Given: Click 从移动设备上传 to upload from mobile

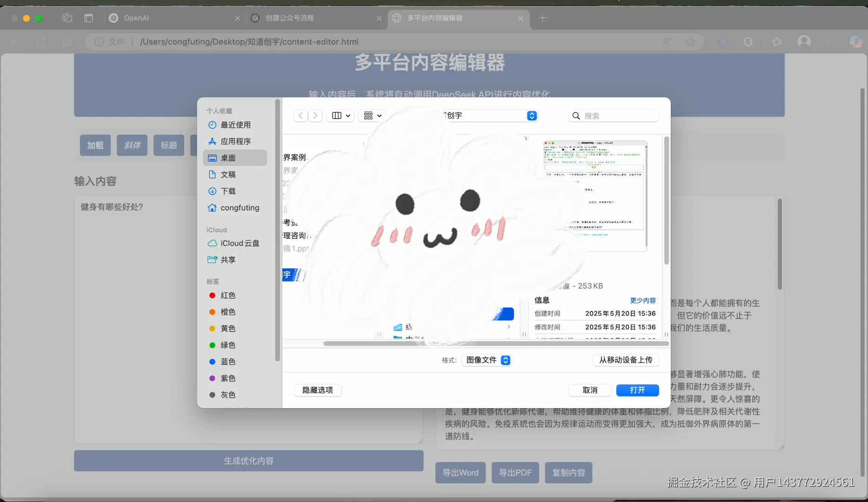Looking at the screenshot, I should (625, 360).
